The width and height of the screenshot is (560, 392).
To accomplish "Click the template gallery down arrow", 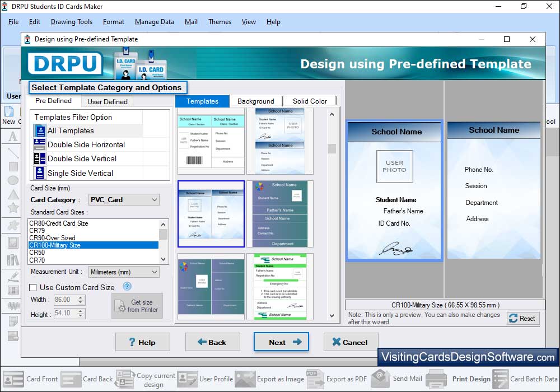I will [x=332, y=316].
